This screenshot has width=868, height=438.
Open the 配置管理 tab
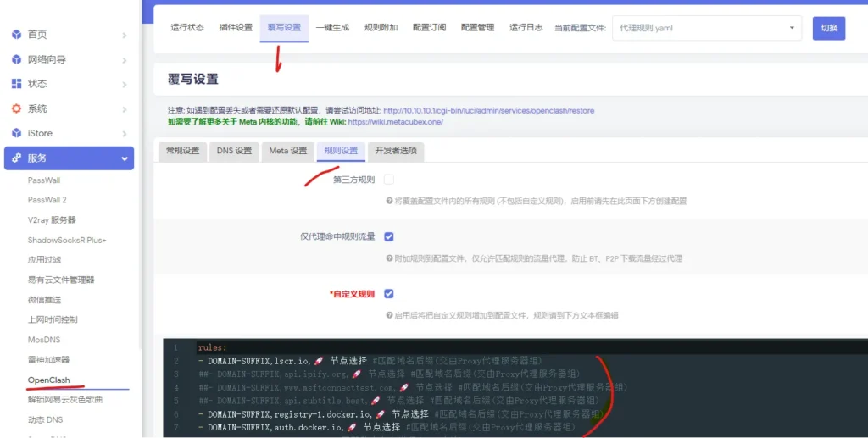[x=478, y=27]
